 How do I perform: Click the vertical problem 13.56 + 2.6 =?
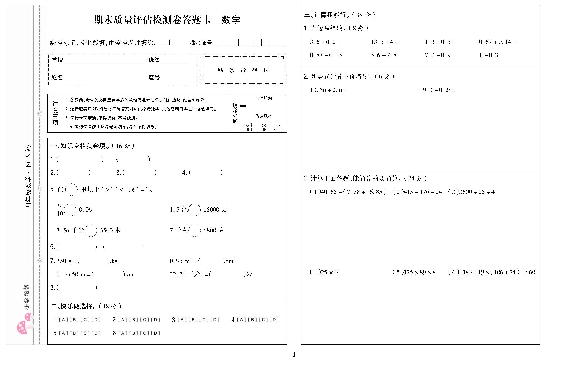coord(329,90)
